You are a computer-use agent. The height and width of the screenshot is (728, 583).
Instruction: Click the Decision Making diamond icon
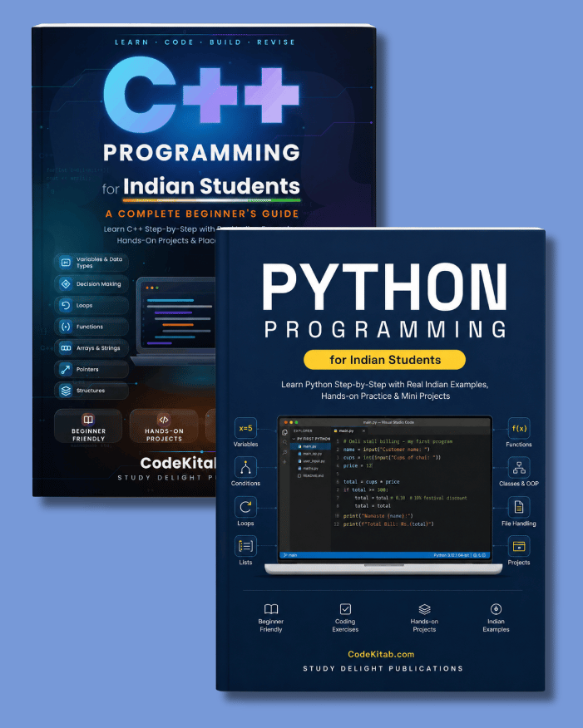(66, 283)
